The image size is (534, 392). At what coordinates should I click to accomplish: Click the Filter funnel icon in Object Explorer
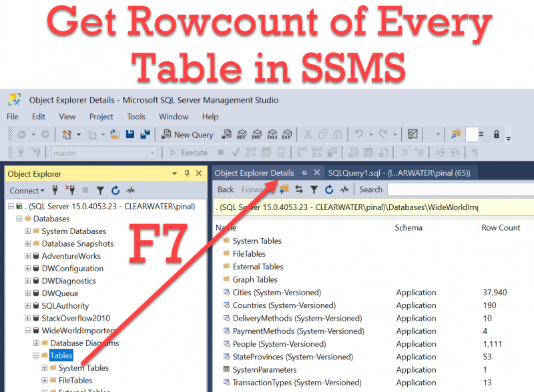pos(100,191)
